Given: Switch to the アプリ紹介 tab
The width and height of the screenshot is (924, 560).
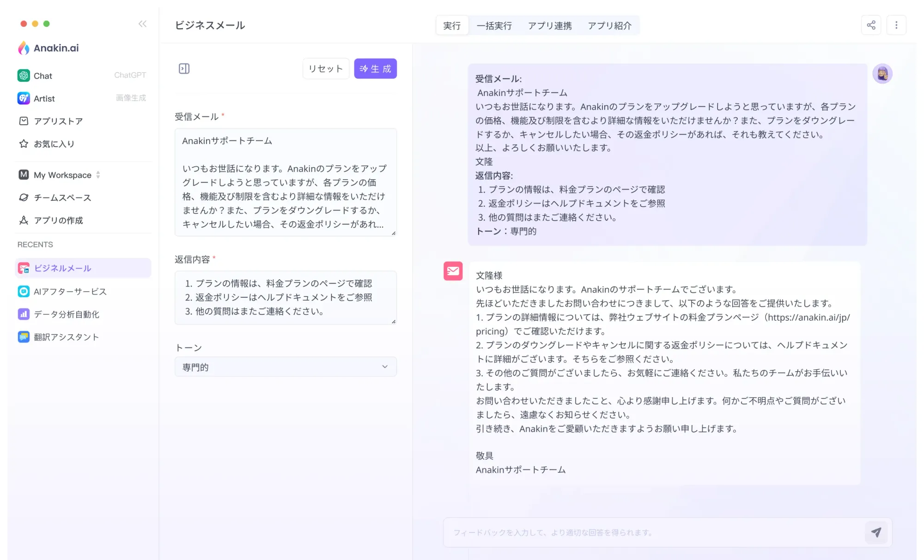Looking at the screenshot, I should click(609, 25).
